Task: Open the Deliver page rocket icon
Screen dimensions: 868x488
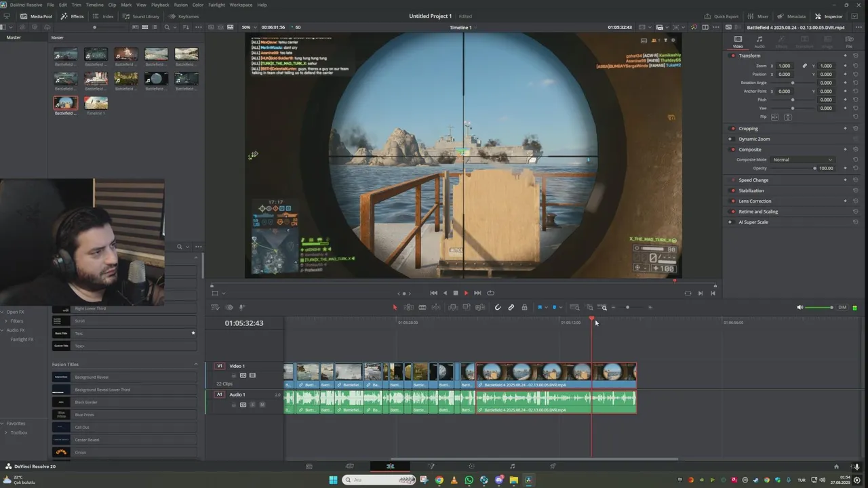Action: (553, 466)
